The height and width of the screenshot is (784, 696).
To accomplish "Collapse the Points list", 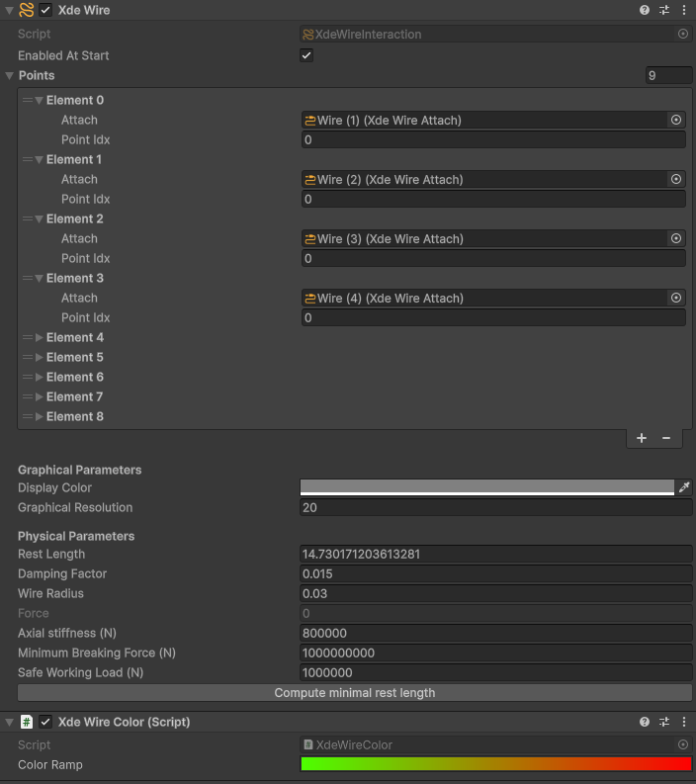I will click(9, 75).
